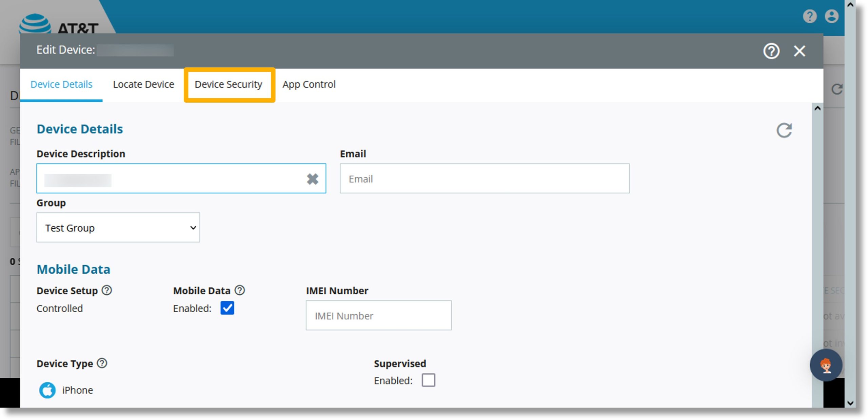Click Locate Device tab
The image size is (868, 420).
(x=142, y=84)
